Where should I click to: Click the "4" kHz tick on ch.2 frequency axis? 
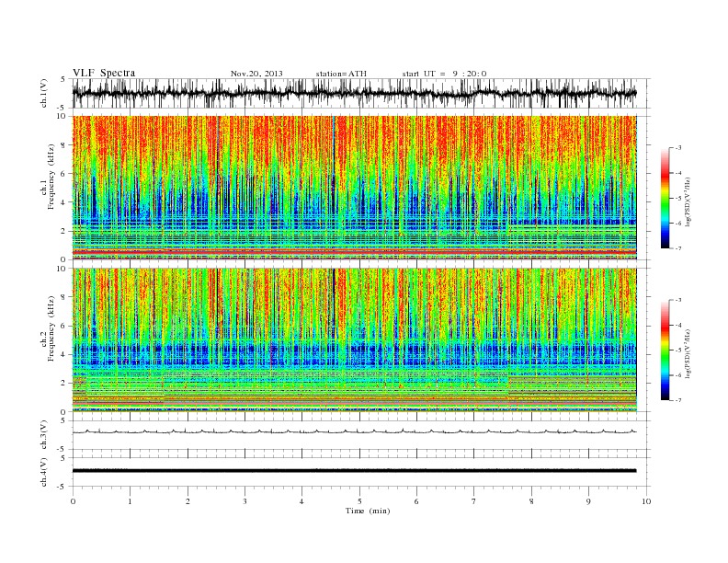tap(63, 354)
